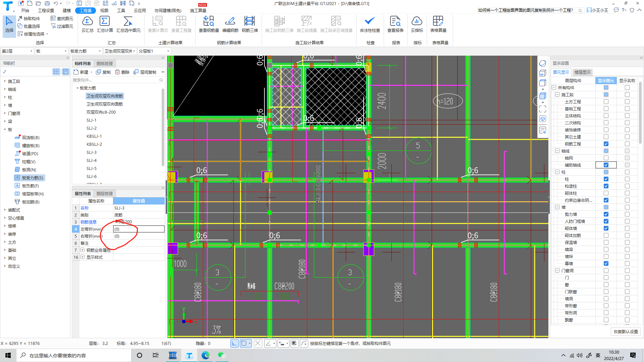Click the full-screen extents icon in canvas sidebar
The height and width of the screenshot is (362, 644).
click(542, 109)
